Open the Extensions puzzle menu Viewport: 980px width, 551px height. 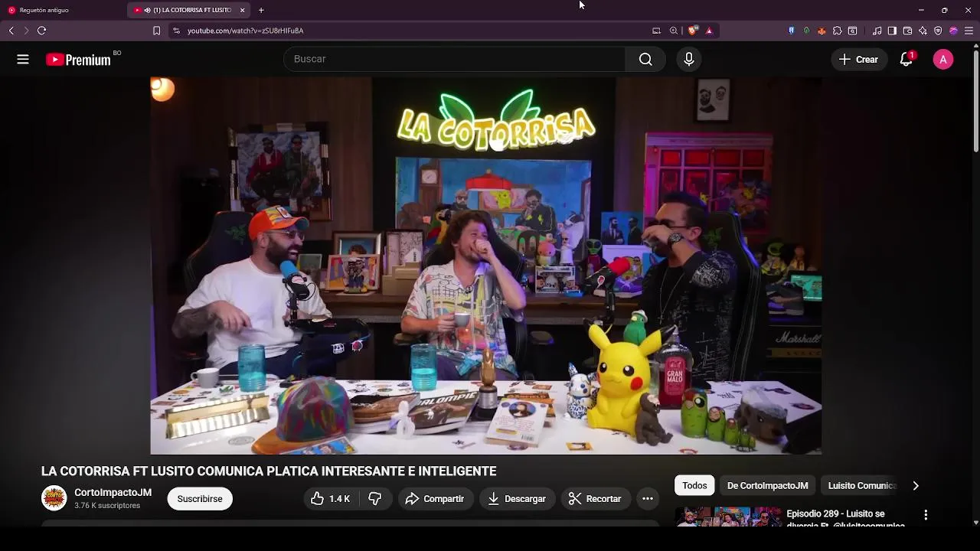click(837, 31)
